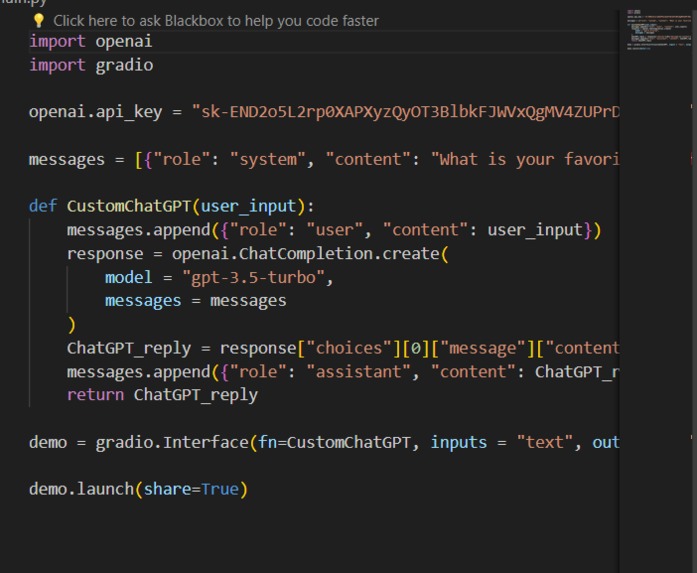Click the 'share=True' argument
The width and height of the screenshot is (697, 573).
point(191,489)
